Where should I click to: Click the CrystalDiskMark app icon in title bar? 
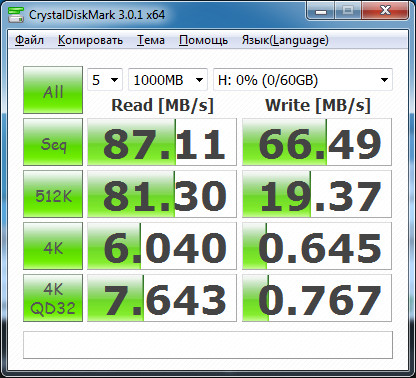pyautogui.click(x=16, y=15)
